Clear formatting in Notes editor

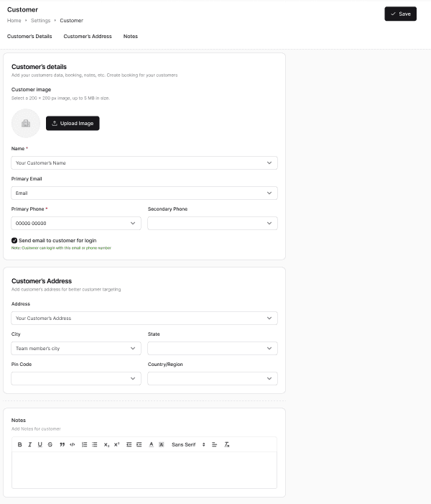(x=227, y=444)
